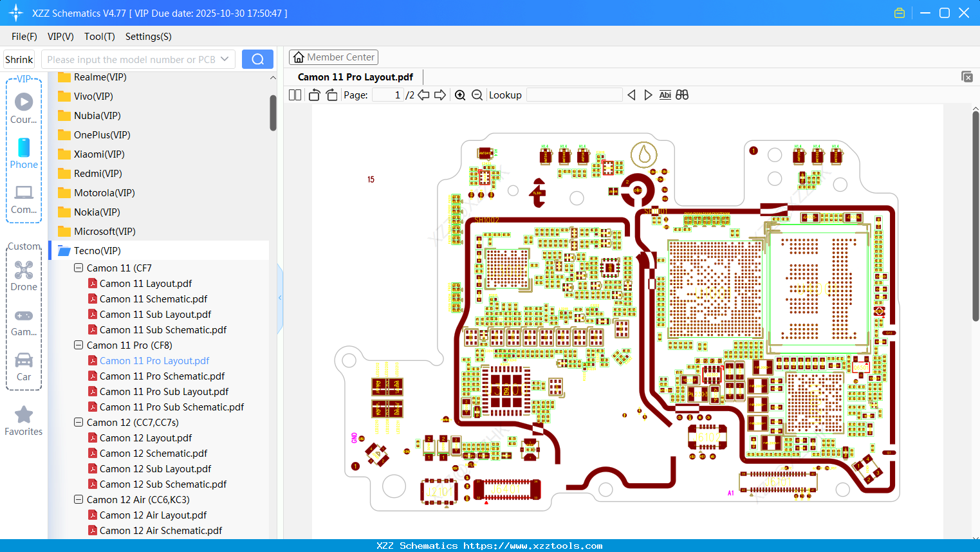Open Camon 12 Sub Schematic.pdf
The height and width of the screenshot is (552, 980).
point(163,484)
